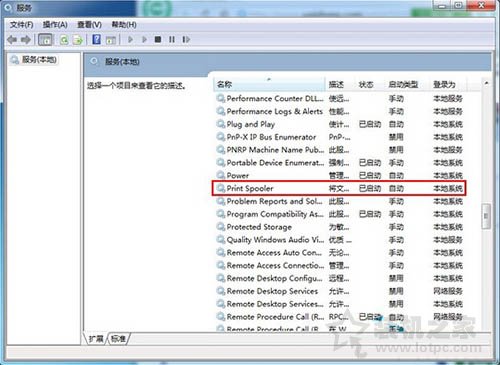Switch to the 标准 tab

118,339
